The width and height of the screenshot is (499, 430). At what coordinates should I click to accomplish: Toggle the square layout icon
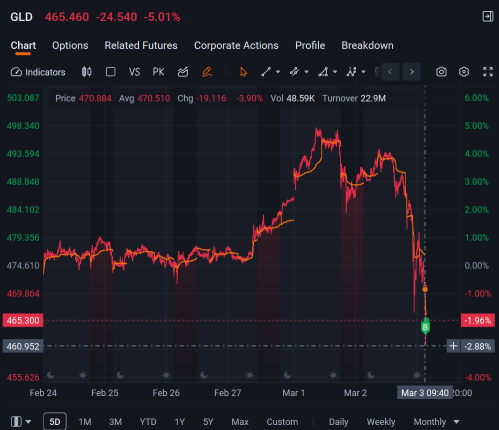pyautogui.click(x=111, y=72)
